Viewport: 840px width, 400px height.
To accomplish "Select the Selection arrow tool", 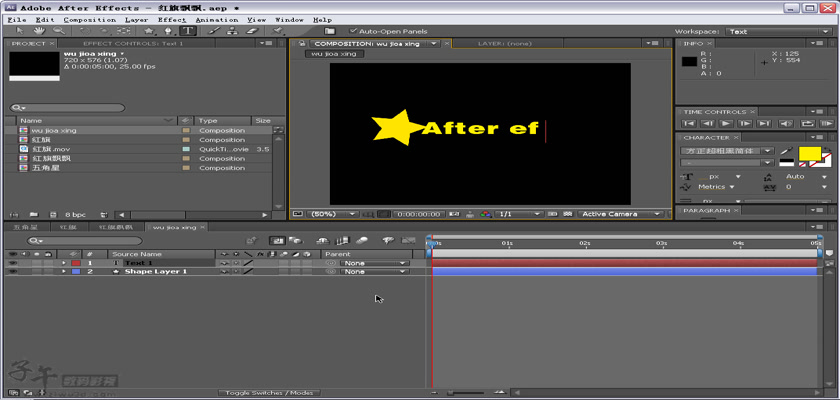I will 20,32.
